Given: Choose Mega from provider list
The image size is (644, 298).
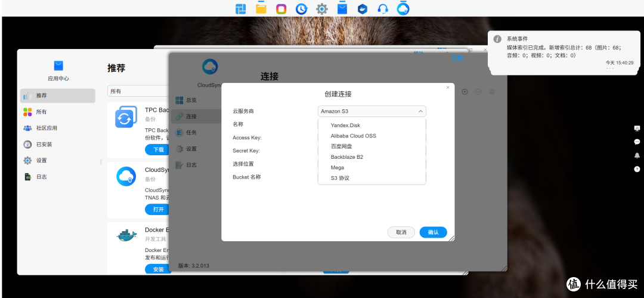Looking at the screenshot, I should [x=371, y=168].
